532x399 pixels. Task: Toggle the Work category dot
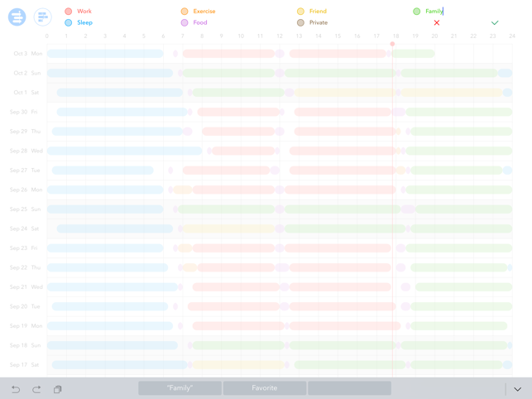pyautogui.click(x=69, y=12)
